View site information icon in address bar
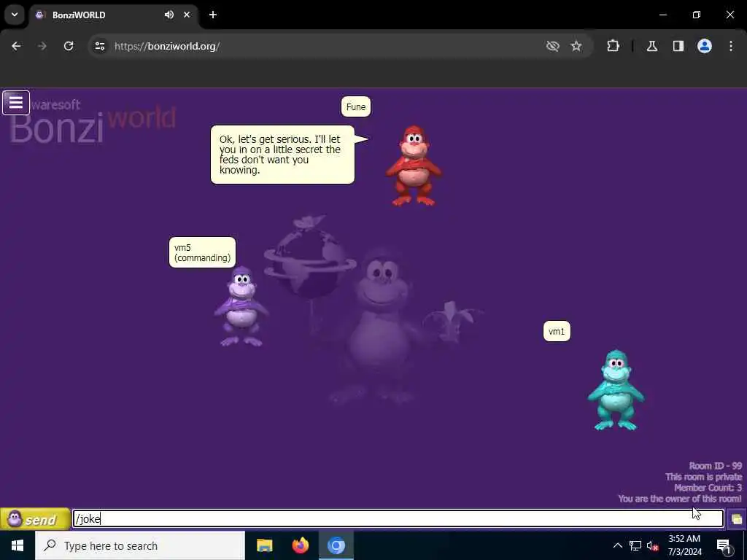The height and width of the screenshot is (560, 747). [100, 46]
